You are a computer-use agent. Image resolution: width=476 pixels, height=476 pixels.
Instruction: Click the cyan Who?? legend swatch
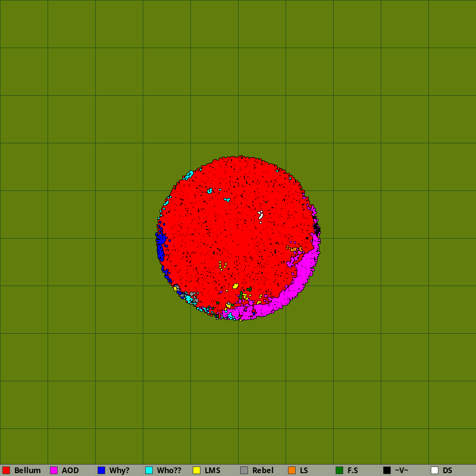(149, 470)
